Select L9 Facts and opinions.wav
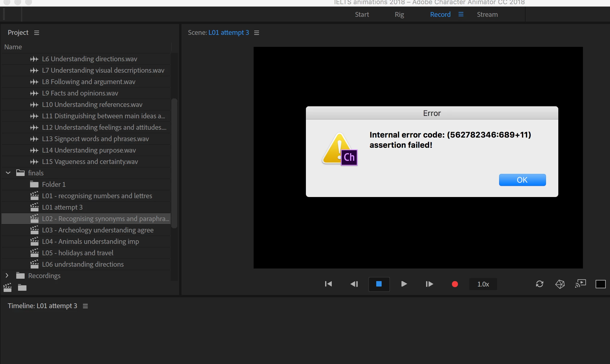This screenshot has height=364, width=610. [x=86, y=93]
